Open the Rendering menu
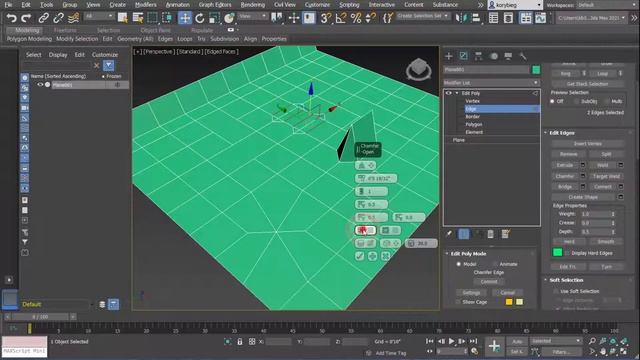 (x=253, y=5)
